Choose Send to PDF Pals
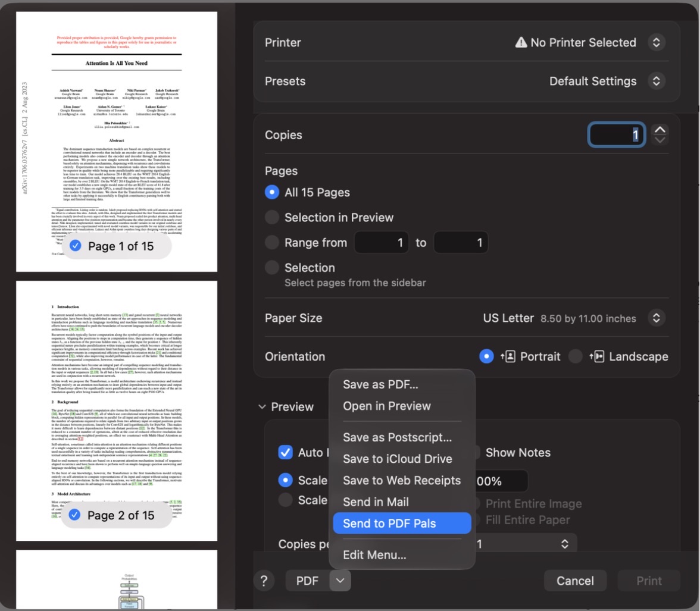 click(402, 523)
